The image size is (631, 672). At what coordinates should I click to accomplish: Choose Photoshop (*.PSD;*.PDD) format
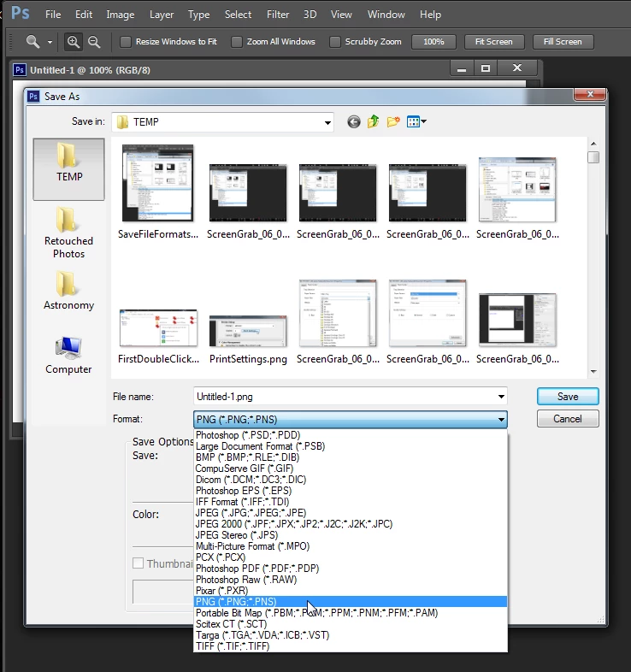point(351,435)
